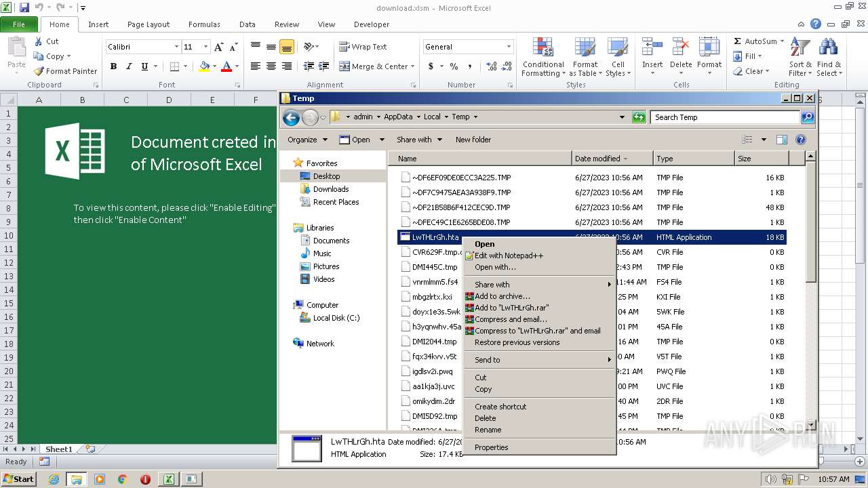Screen dimensions: 868x488
Task: Open Cell Styles gallery
Action: click(618, 57)
